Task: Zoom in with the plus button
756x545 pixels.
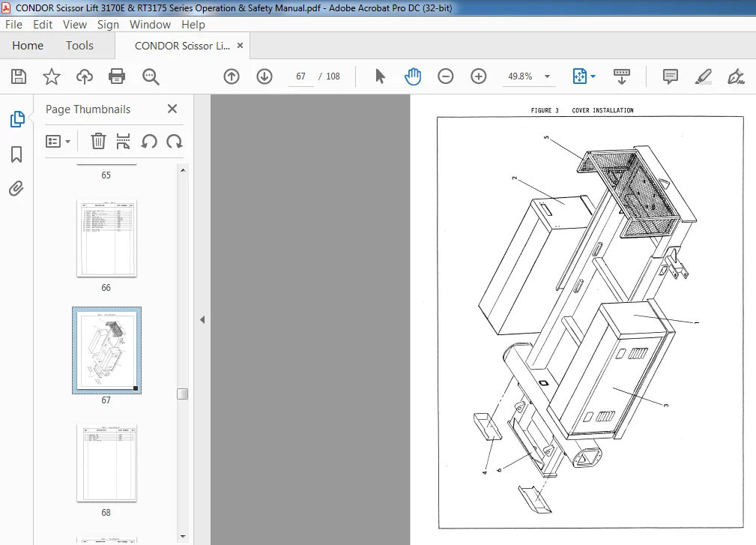Action: 478,76
